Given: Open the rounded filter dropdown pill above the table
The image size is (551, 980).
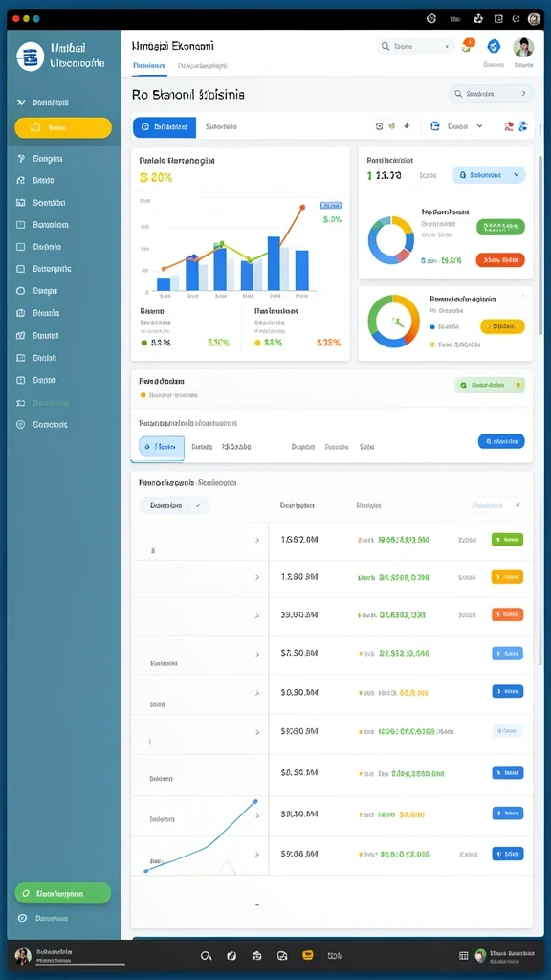Looking at the screenshot, I should click(174, 505).
